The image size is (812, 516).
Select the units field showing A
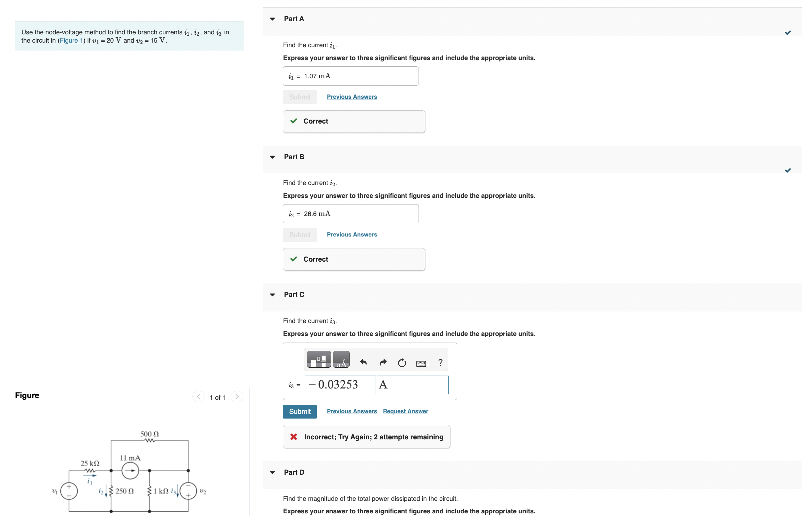(x=412, y=385)
